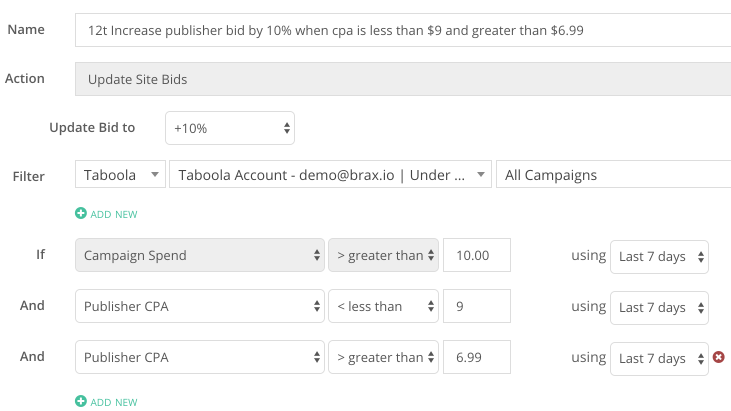Open the Campaign Spend metric dropdown
This screenshot has height=411, width=731.
point(200,255)
